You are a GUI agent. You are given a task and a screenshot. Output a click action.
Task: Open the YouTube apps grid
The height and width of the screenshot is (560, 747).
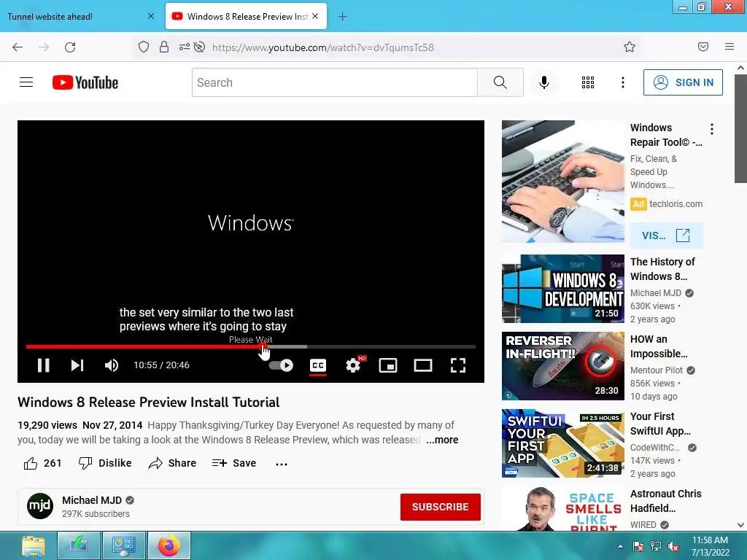(588, 82)
